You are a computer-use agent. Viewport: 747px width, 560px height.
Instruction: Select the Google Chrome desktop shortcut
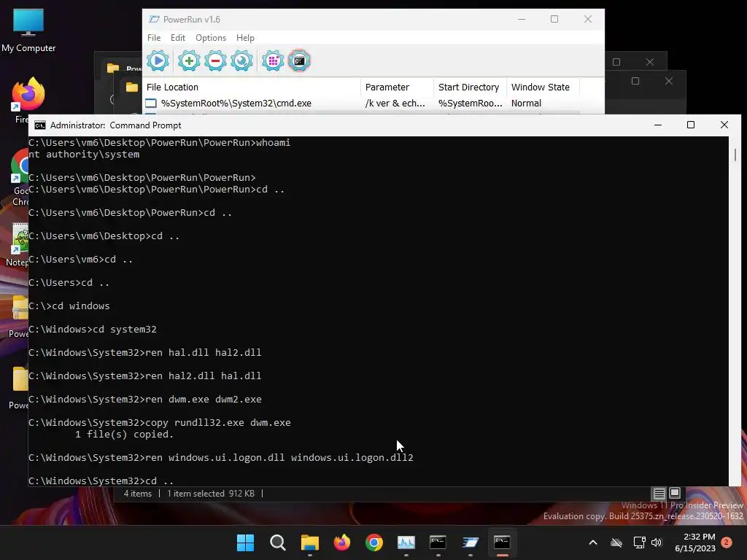click(x=20, y=178)
